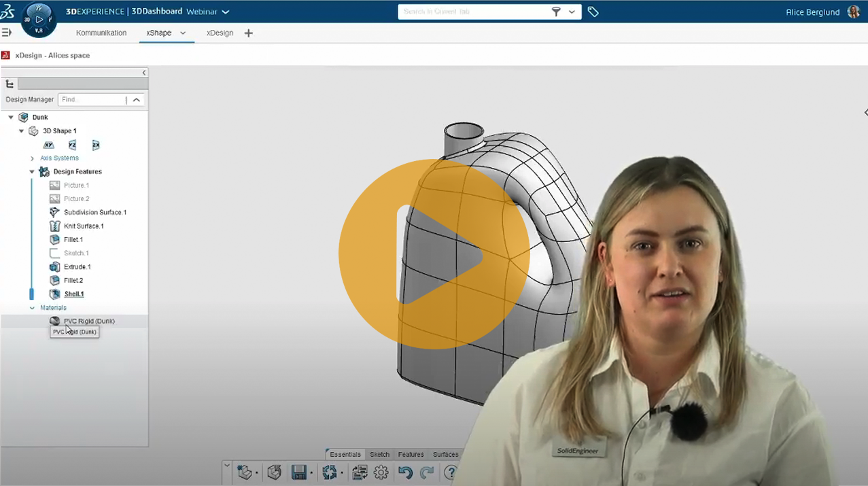The width and height of the screenshot is (868, 486).
Task: Select the YZ plane icon
Action: [x=72, y=145]
